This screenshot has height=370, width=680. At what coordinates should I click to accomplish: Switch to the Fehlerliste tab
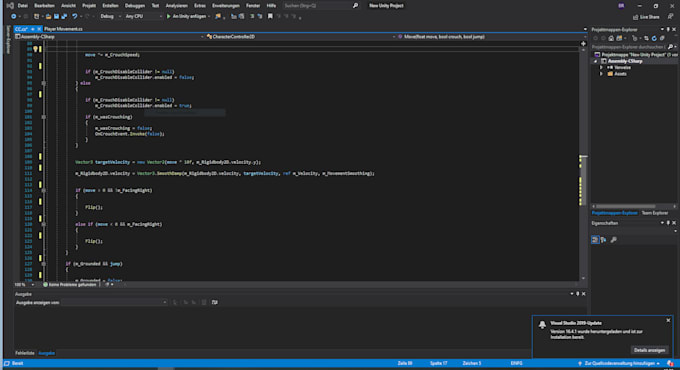pos(25,353)
